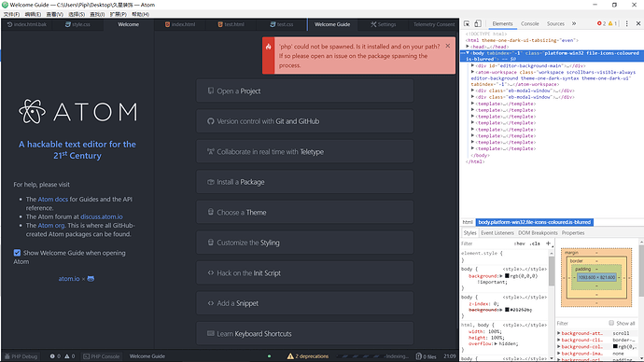The width and height of the screenshot is (644, 362).
Task: Enable the Show all checkbox in computed styles
Action: pyautogui.click(x=611, y=323)
